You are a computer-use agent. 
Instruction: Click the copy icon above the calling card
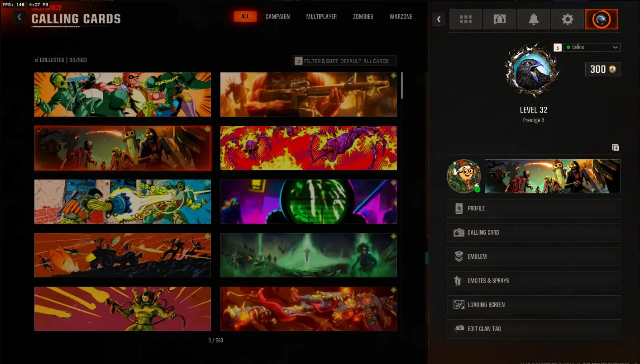pos(615,147)
